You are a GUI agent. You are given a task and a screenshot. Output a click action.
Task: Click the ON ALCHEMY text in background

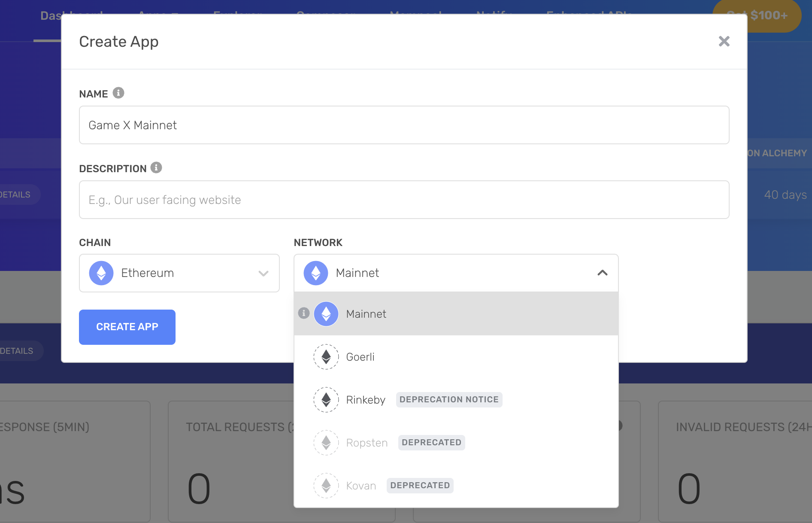[777, 153]
